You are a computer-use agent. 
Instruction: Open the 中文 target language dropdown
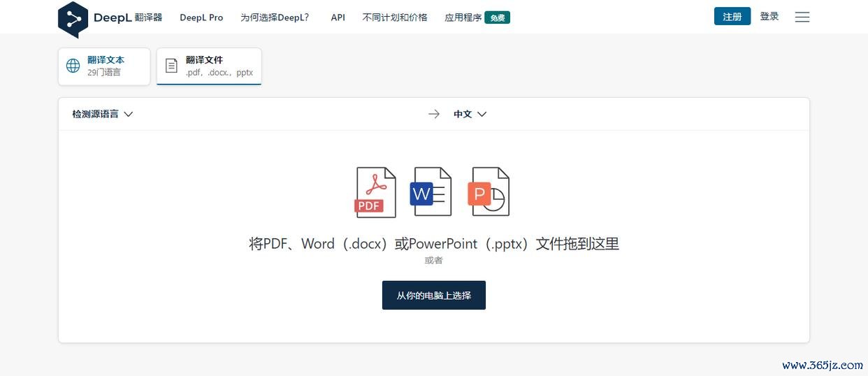pyautogui.click(x=470, y=114)
